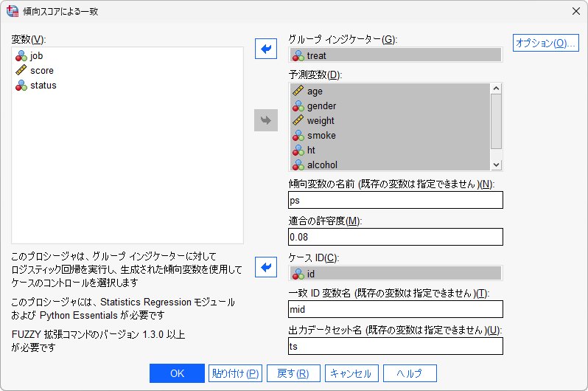Select the status nominal variable

(x=43, y=85)
